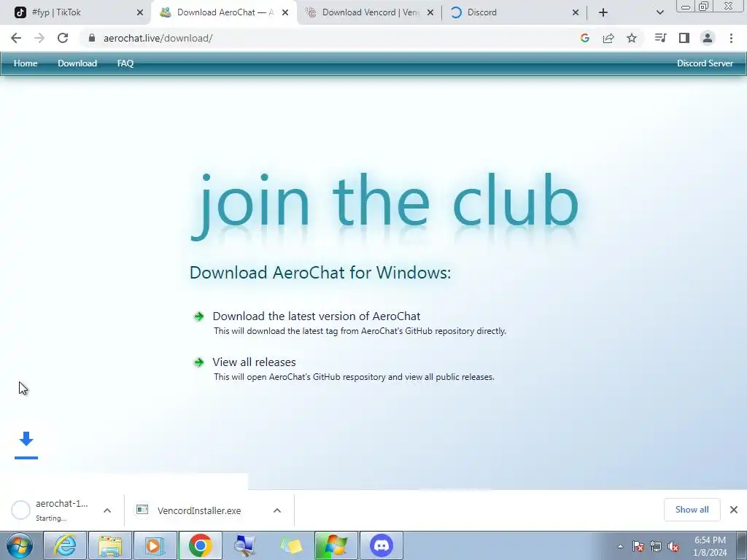The image size is (747, 560).
Task: Click the Google icon in address bar
Action: pos(585,38)
